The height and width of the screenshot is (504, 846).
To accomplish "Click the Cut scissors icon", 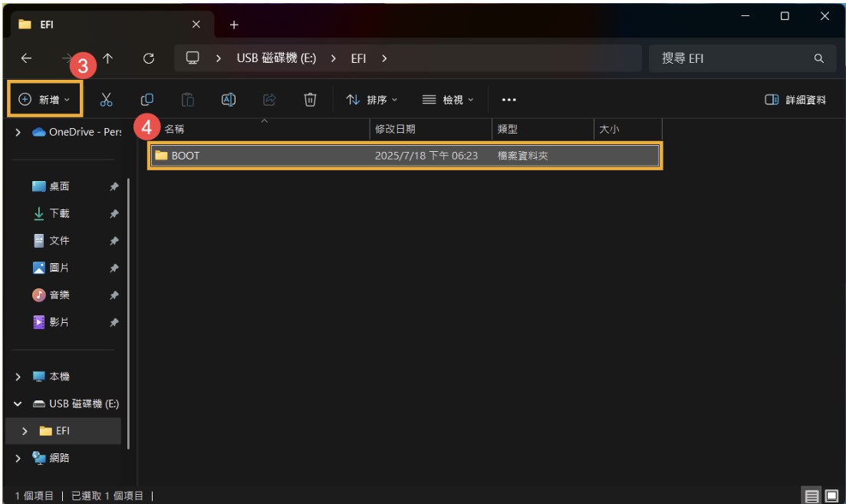I will pyautogui.click(x=107, y=100).
